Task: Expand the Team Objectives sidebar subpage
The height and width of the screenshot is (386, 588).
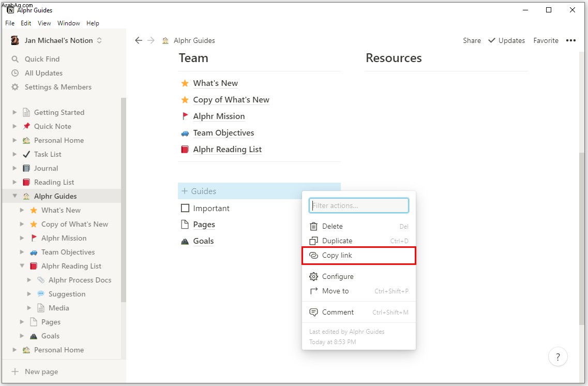Action: click(x=22, y=252)
